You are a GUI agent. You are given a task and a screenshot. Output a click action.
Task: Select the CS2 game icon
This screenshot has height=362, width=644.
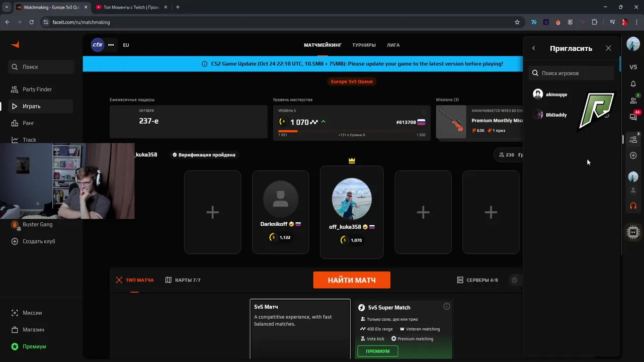[98, 45]
